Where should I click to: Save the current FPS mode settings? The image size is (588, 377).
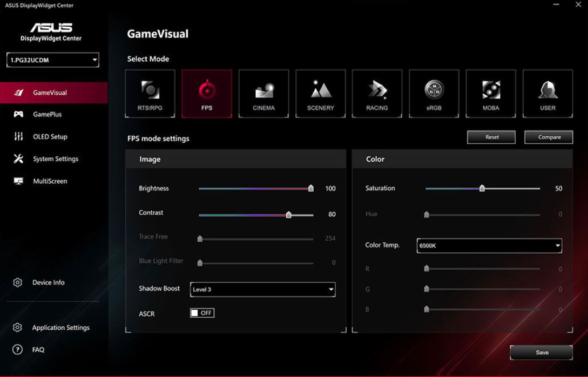coord(541,352)
